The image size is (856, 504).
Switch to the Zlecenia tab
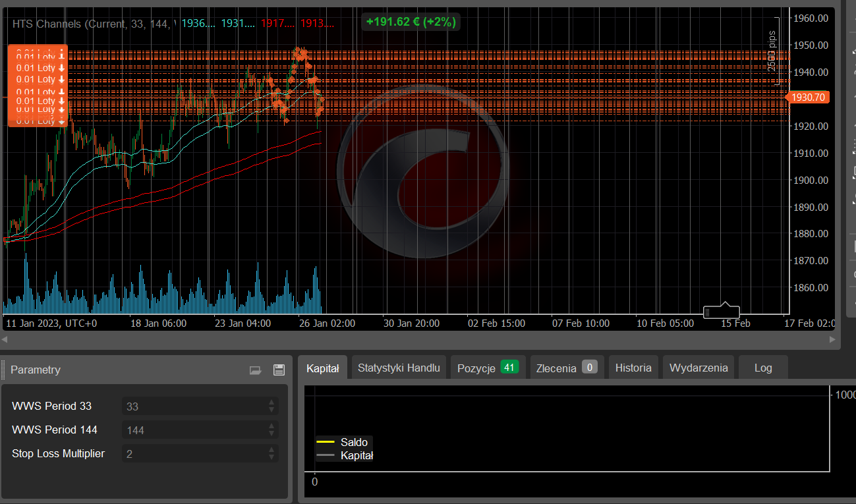(567, 368)
